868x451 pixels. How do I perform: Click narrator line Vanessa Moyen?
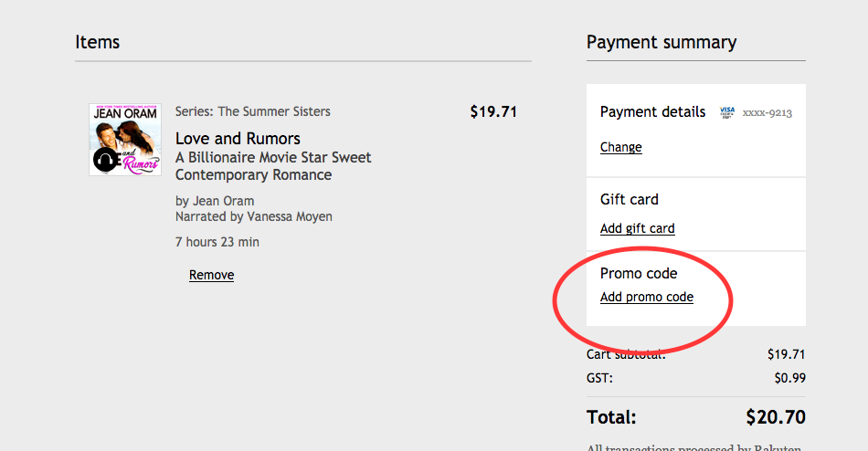point(253,216)
